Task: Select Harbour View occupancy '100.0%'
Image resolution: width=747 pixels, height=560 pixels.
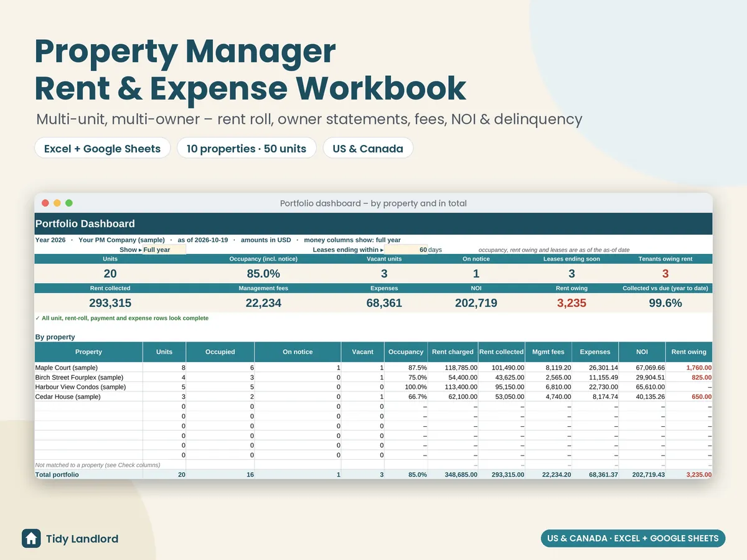Action: coord(415,386)
